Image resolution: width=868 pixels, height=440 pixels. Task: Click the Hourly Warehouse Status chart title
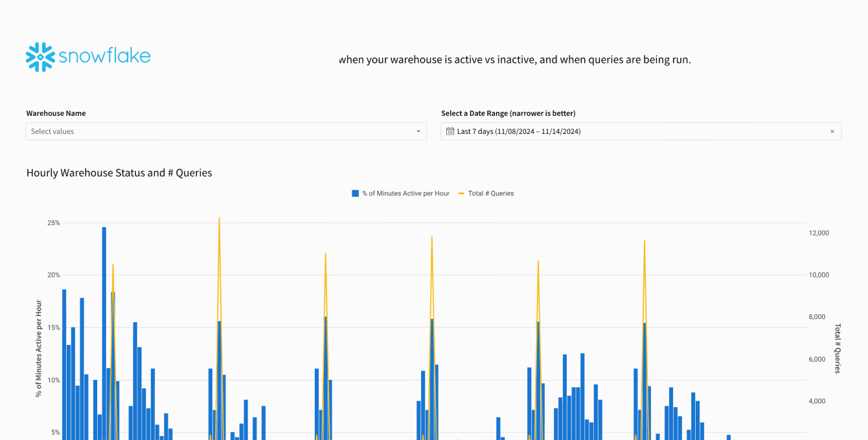[119, 173]
